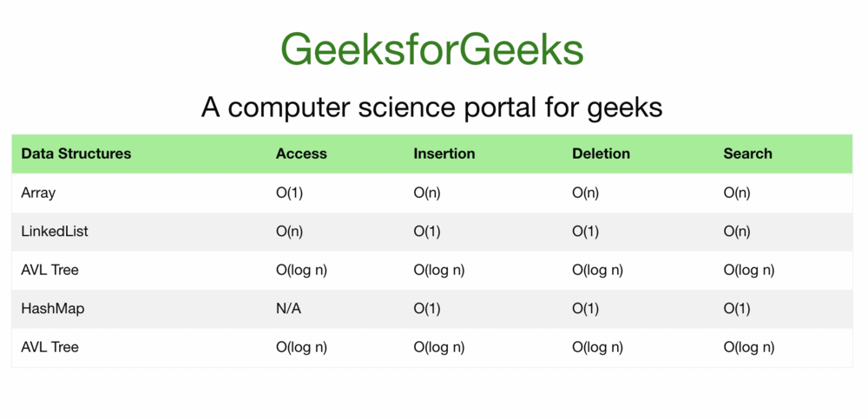Click the Access column header
This screenshot has height=419, width=868.
click(301, 154)
